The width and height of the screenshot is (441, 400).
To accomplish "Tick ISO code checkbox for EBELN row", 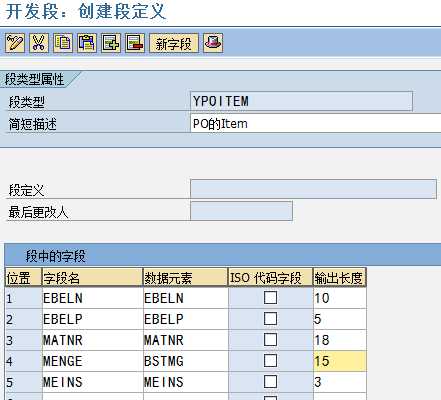I will coord(270,298).
